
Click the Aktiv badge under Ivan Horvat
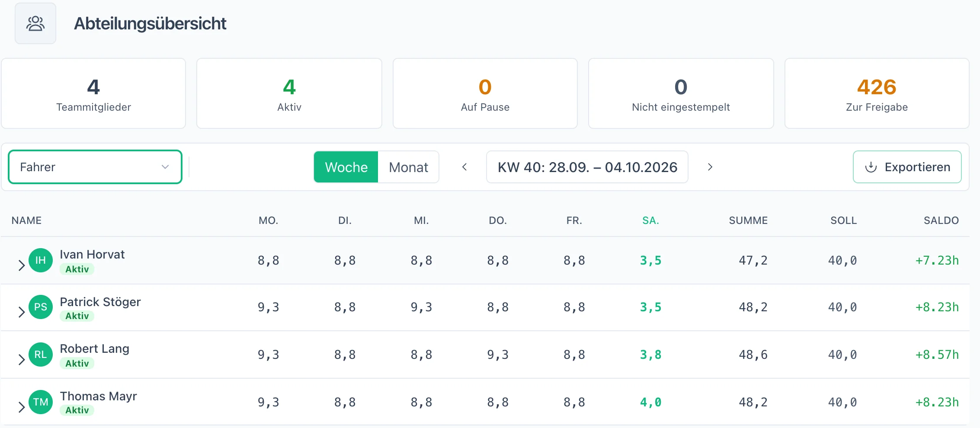(77, 269)
